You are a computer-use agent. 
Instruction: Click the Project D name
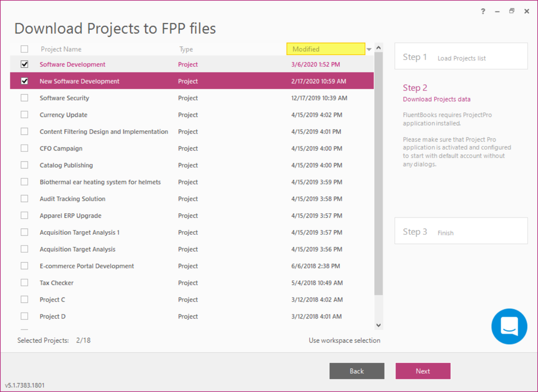point(52,316)
